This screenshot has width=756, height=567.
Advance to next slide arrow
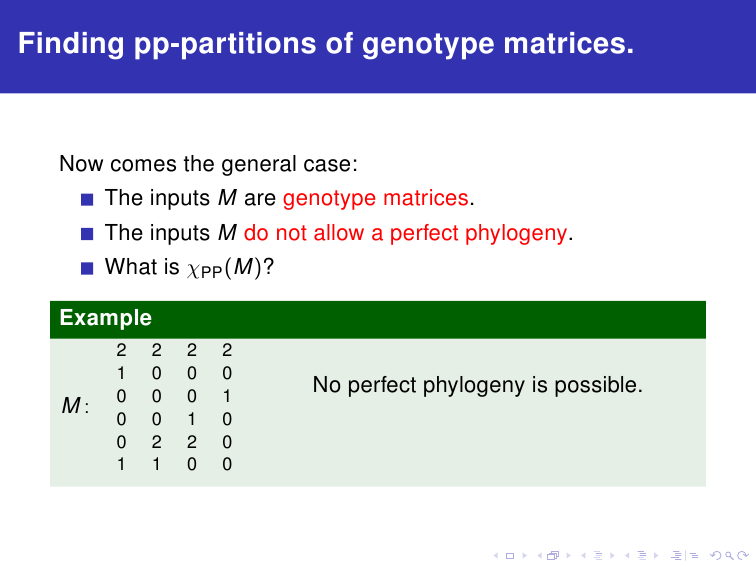coord(525,556)
